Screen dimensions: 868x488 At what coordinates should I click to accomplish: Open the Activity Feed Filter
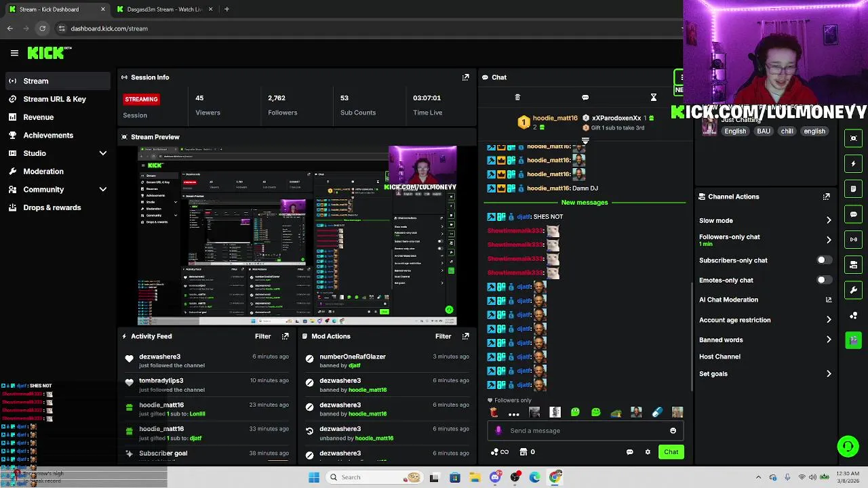pos(262,336)
